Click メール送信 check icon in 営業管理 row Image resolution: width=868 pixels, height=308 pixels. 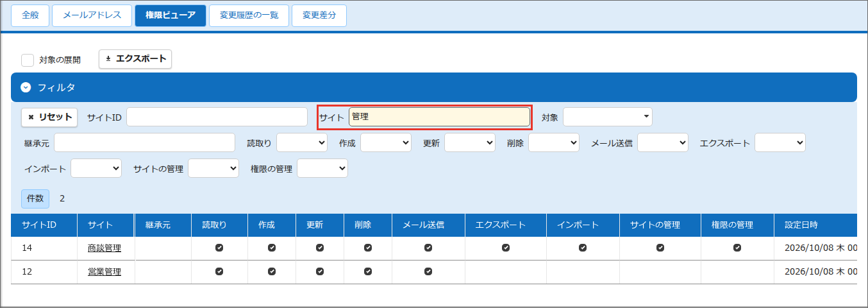(428, 271)
